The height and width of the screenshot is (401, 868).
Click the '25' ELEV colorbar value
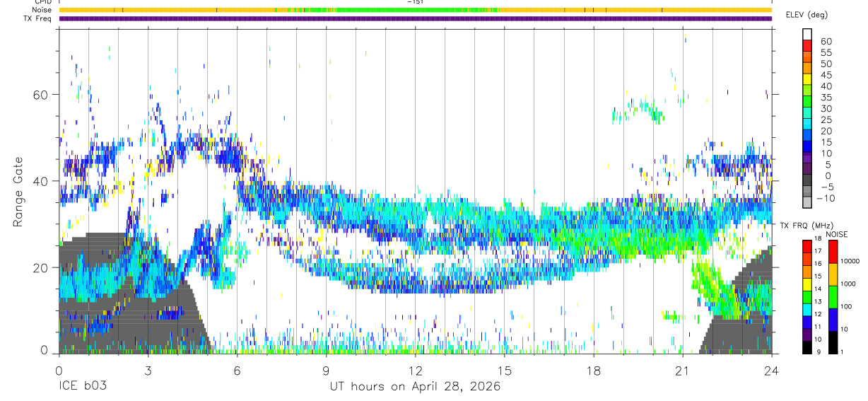point(826,120)
